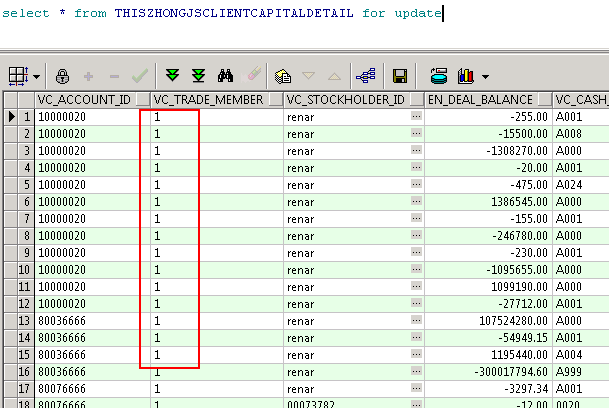Select the renar cell in row 9
Screen dimensions: 609x408
(354, 253)
